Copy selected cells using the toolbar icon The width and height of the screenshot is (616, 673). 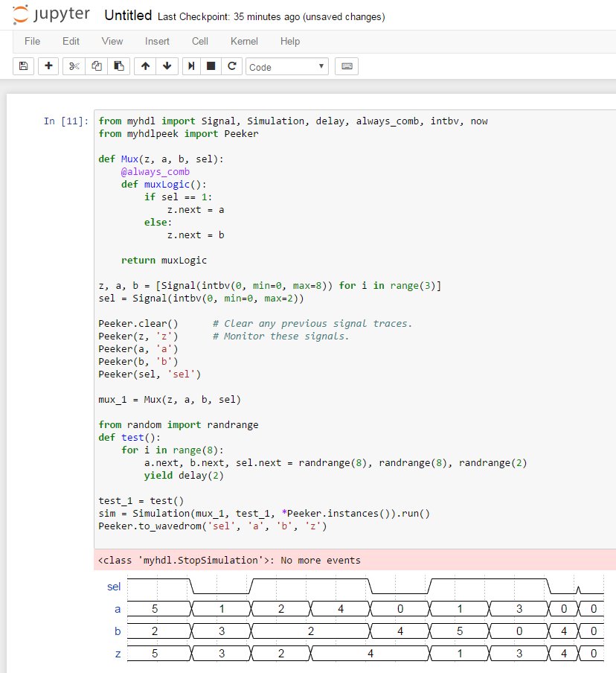coord(97,66)
